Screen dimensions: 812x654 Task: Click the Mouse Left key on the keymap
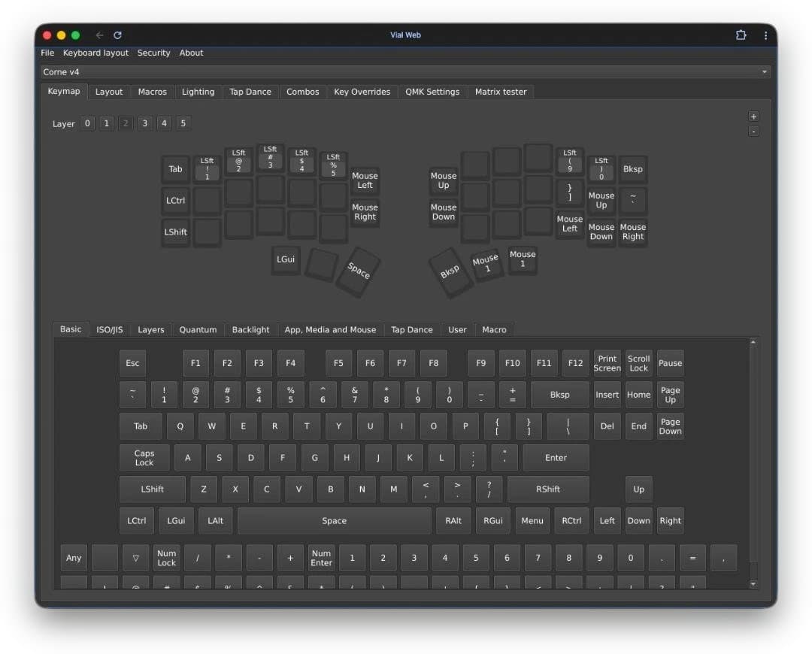(365, 180)
